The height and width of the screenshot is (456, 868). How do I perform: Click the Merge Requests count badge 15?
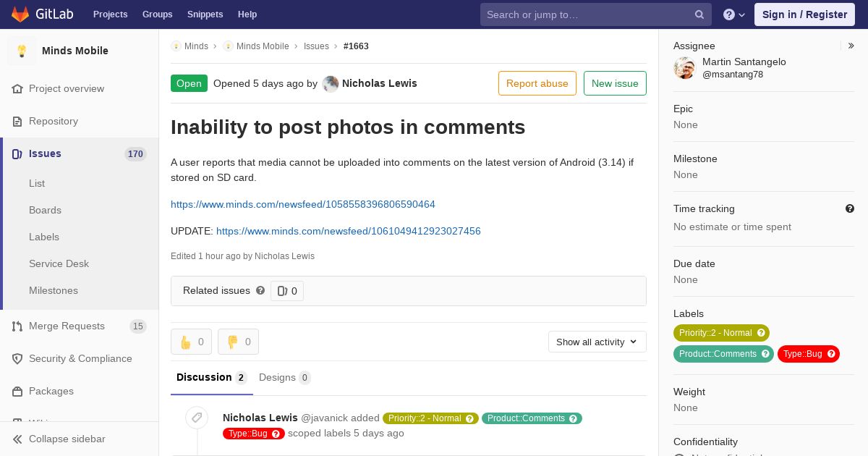[x=138, y=326]
